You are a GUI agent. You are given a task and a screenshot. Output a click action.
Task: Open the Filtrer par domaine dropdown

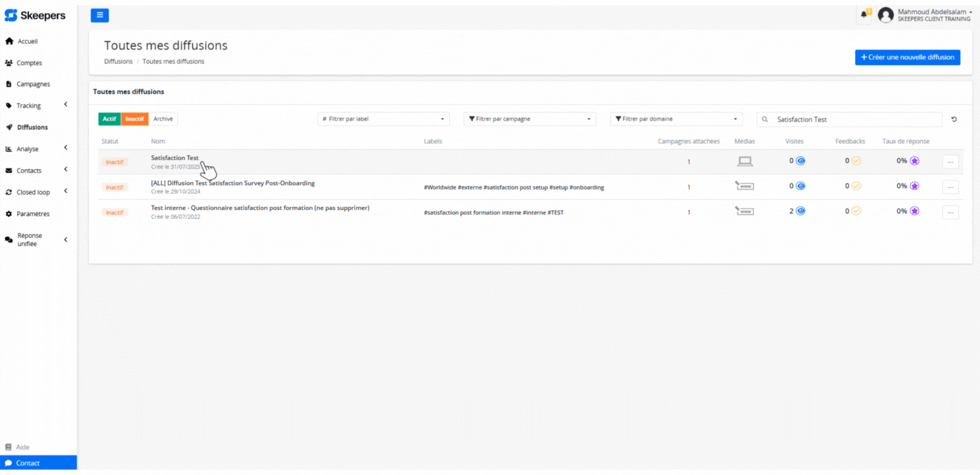tap(676, 119)
